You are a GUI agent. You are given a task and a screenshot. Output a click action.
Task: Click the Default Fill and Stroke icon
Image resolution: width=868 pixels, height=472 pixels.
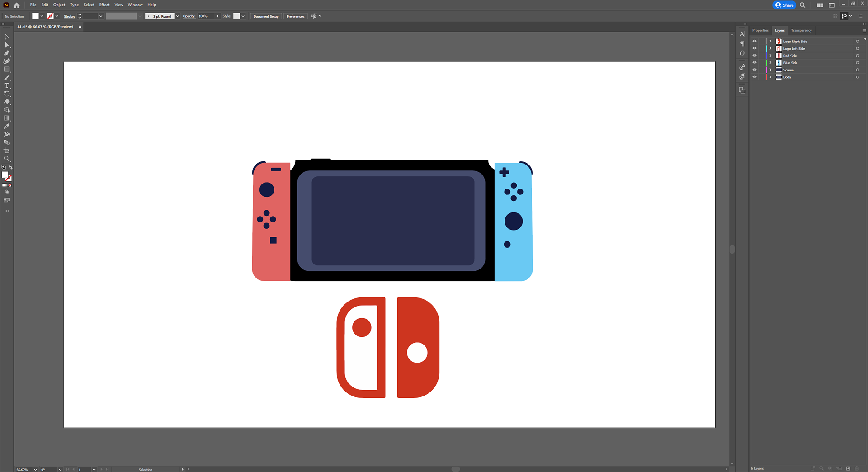pos(4,168)
